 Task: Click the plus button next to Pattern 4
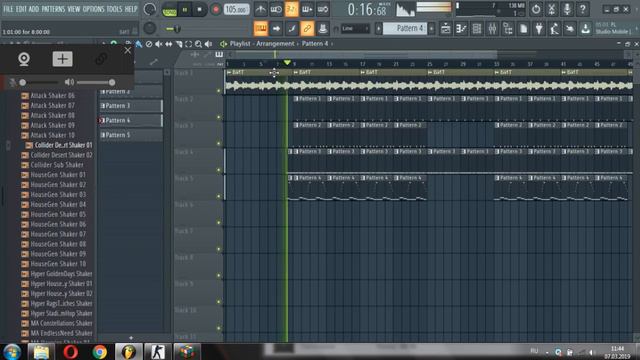tap(431, 29)
